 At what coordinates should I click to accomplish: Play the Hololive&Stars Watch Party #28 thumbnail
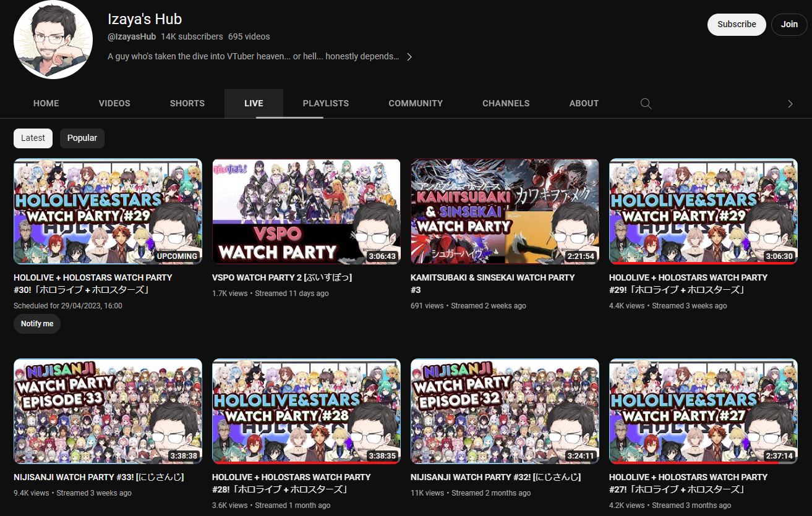[x=306, y=412]
